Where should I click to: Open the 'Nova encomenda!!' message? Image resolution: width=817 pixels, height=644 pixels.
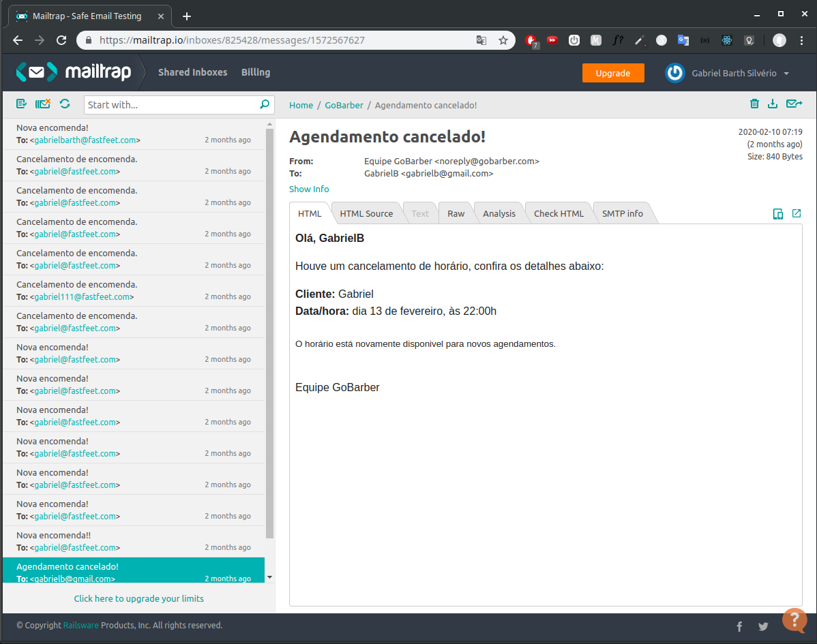coord(134,542)
